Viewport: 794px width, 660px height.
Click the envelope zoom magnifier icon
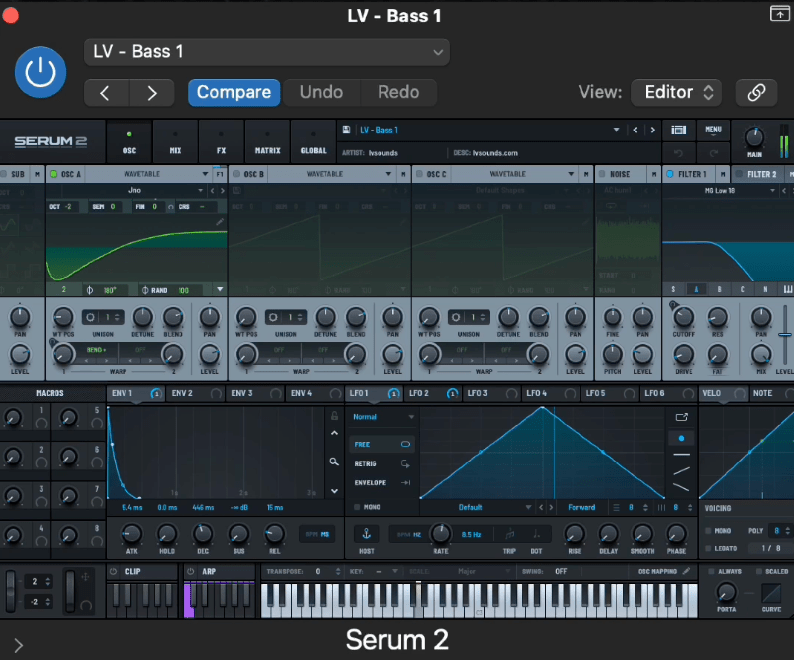(334, 461)
